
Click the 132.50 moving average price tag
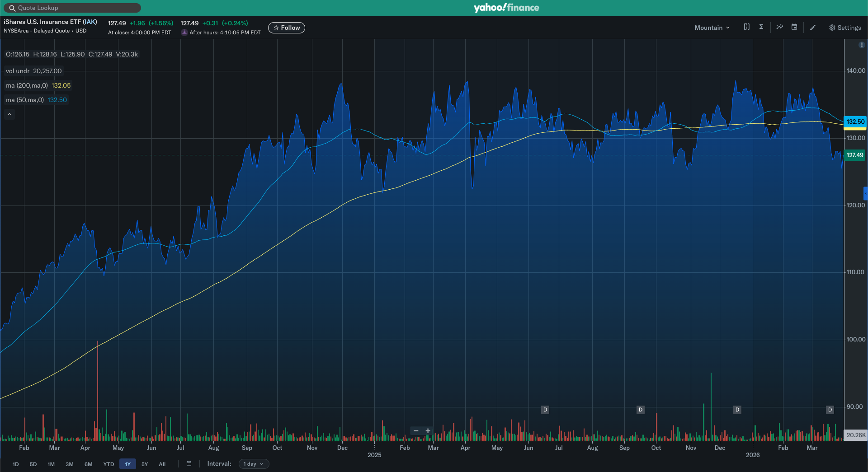tap(855, 122)
